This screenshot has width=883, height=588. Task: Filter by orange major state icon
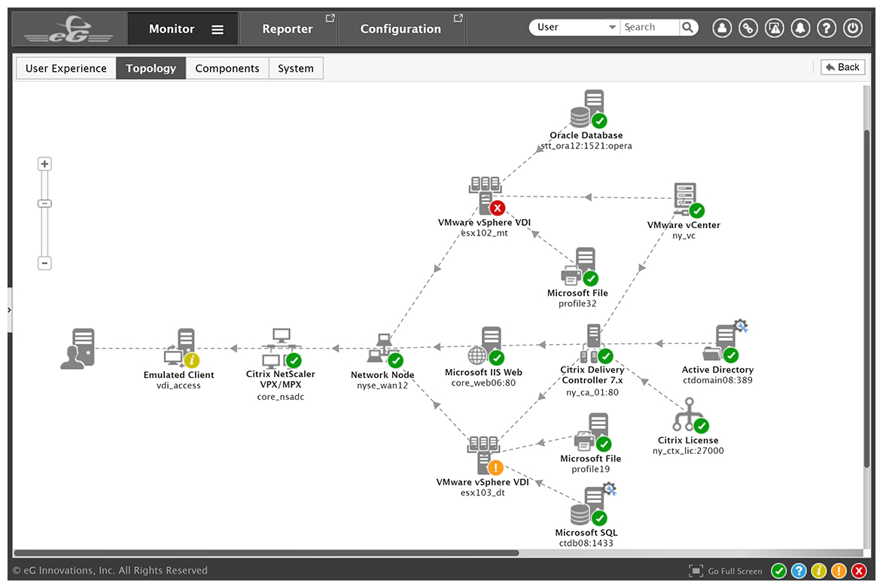tap(839, 571)
